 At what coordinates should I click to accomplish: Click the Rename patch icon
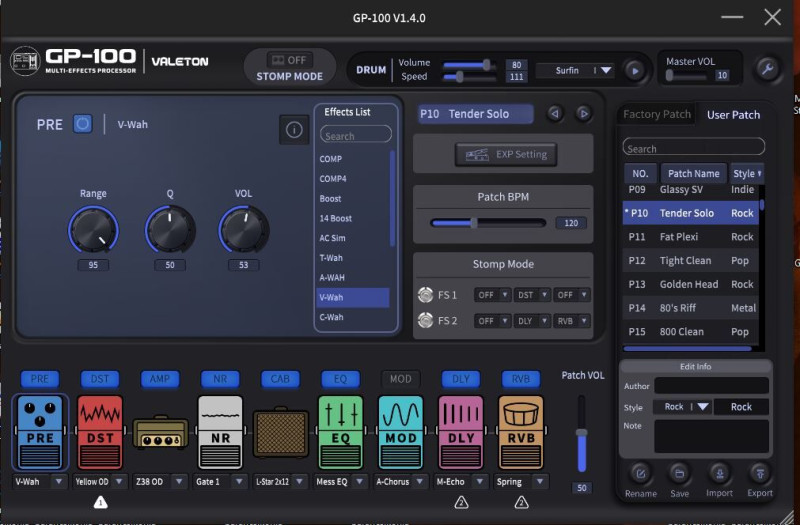tap(640, 474)
